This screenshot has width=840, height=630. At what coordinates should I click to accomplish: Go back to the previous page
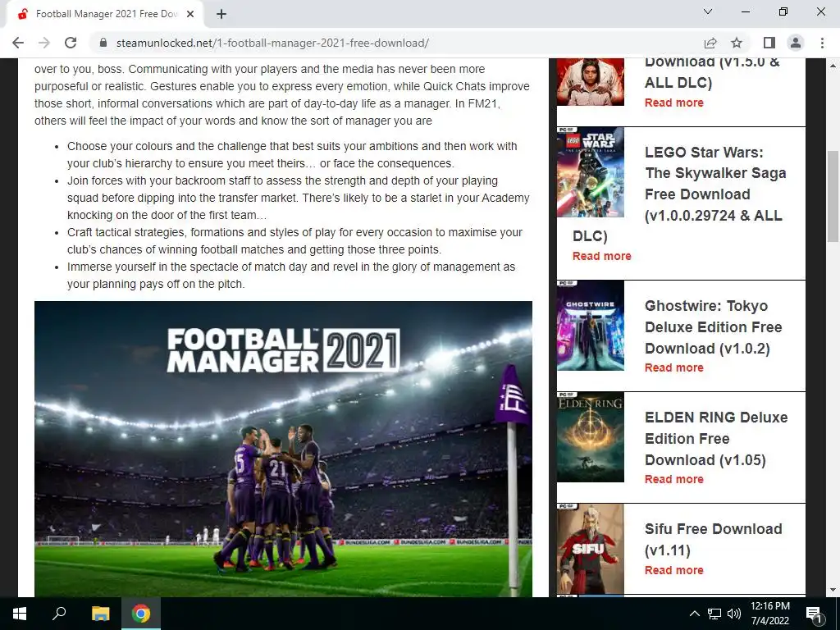click(18, 43)
